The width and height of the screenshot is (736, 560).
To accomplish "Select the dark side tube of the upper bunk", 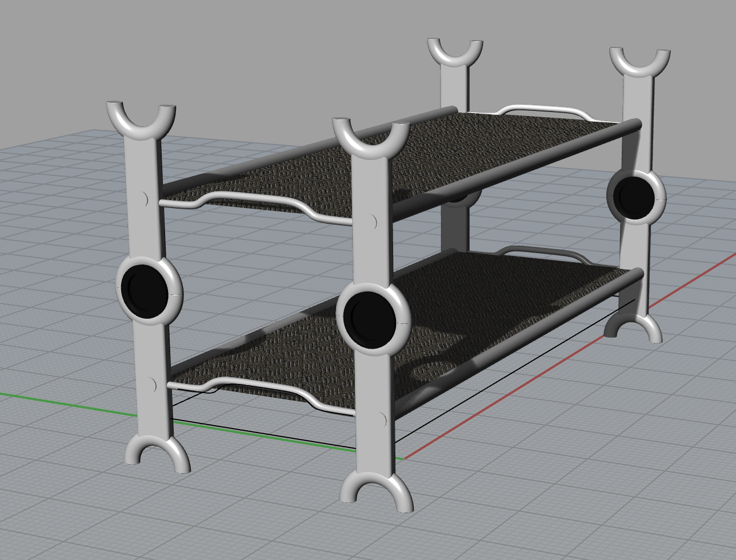I will (514, 167).
